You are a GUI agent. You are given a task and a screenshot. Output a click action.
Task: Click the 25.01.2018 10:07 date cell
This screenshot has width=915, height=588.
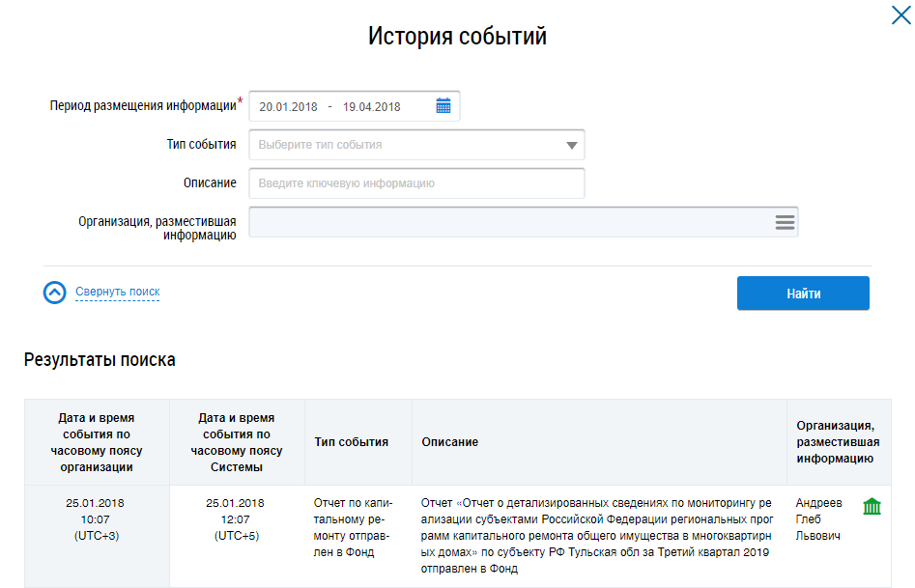(x=96, y=519)
